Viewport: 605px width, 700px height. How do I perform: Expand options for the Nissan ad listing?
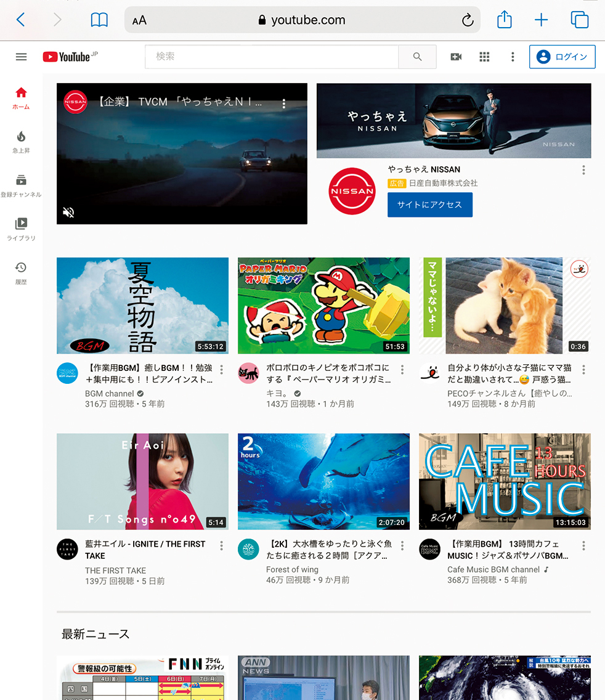click(x=583, y=170)
